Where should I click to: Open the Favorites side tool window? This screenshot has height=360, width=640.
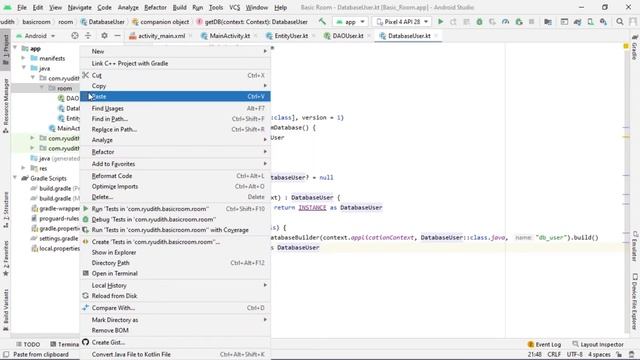click(x=6, y=259)
